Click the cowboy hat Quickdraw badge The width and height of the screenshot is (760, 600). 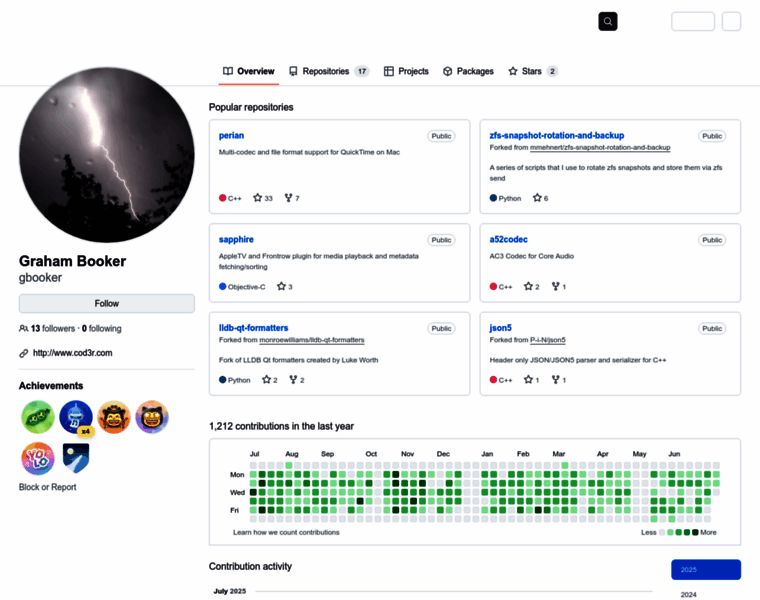point(114,417)
